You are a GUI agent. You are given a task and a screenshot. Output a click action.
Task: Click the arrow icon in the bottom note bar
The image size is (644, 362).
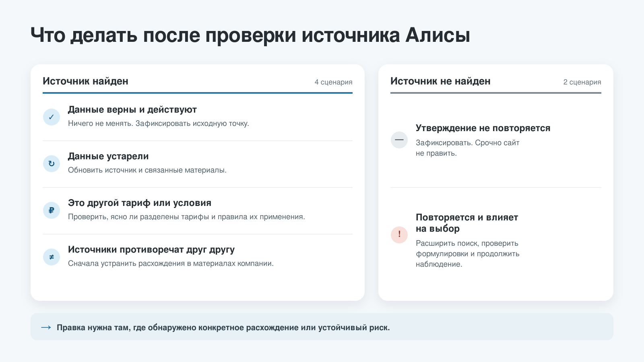coord(46,327)
